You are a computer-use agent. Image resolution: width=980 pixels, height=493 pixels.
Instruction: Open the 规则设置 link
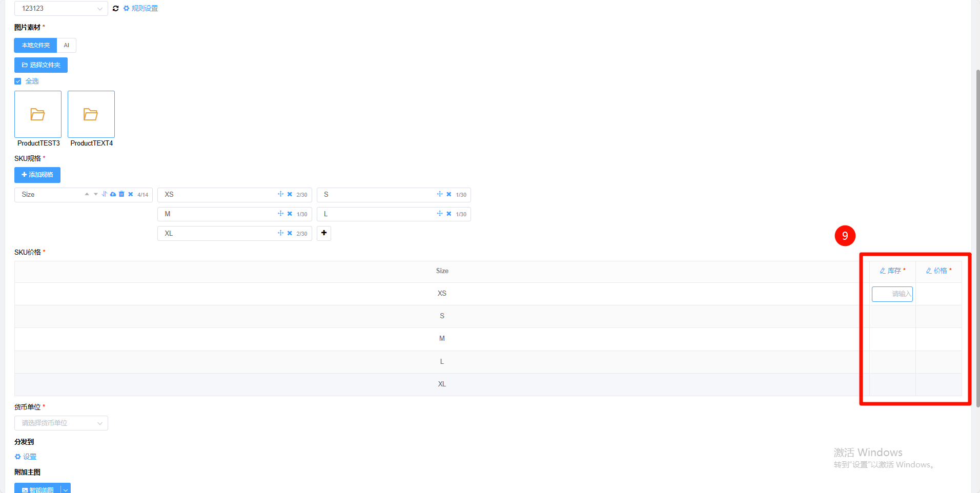[140, 9]
